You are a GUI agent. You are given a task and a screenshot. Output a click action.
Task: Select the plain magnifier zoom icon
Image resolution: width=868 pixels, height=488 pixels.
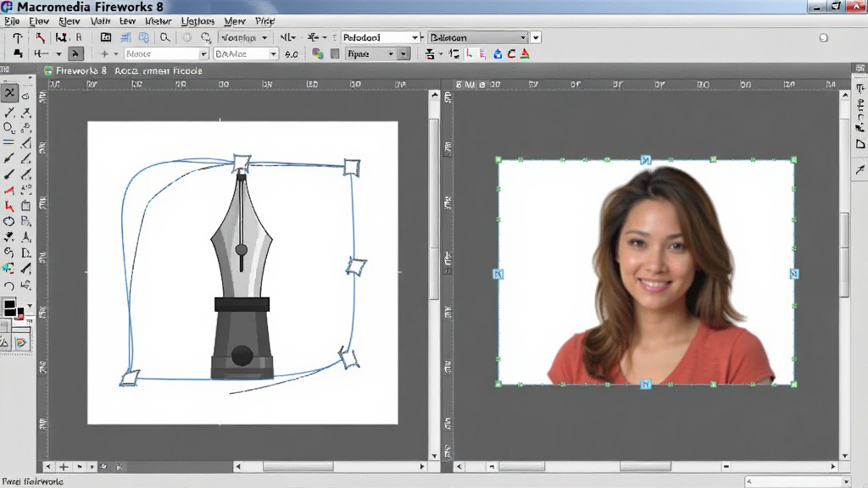165,37
